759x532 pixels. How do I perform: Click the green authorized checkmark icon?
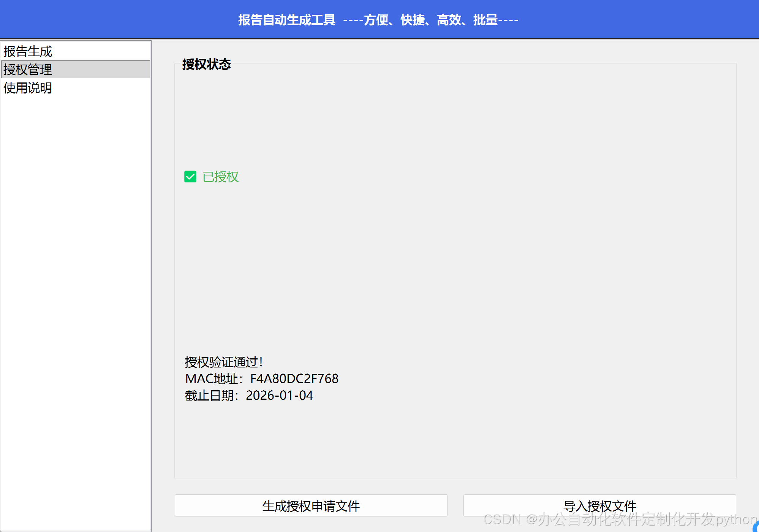tap(190, 177)
